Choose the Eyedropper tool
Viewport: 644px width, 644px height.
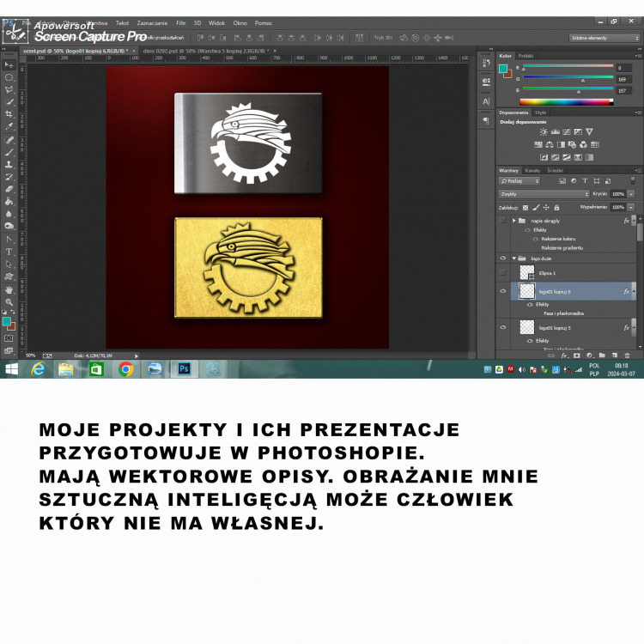pyautogui.click(x=9, y=126)
